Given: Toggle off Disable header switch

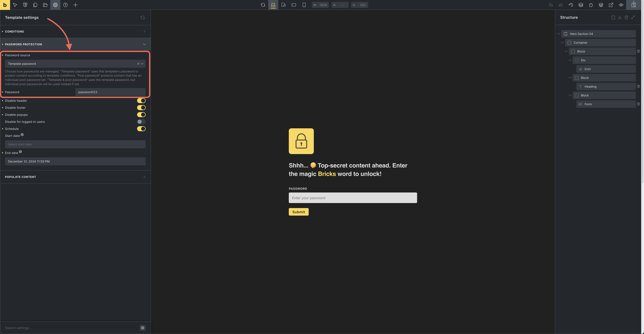Looking at the screenshot, I should tap(141, 101).
